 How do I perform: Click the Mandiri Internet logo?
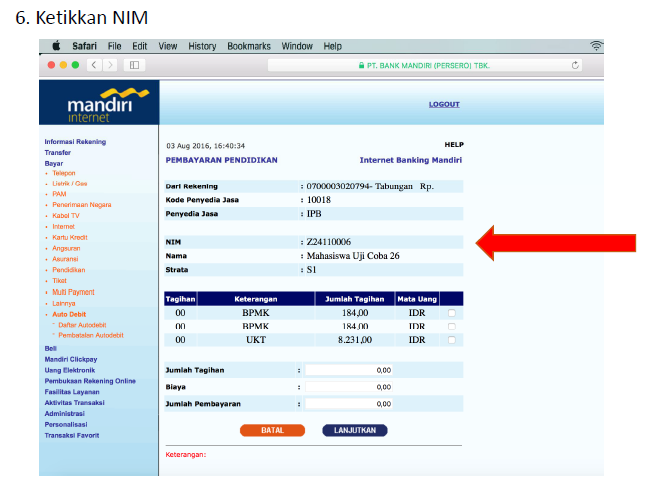[x=99, y=103]
